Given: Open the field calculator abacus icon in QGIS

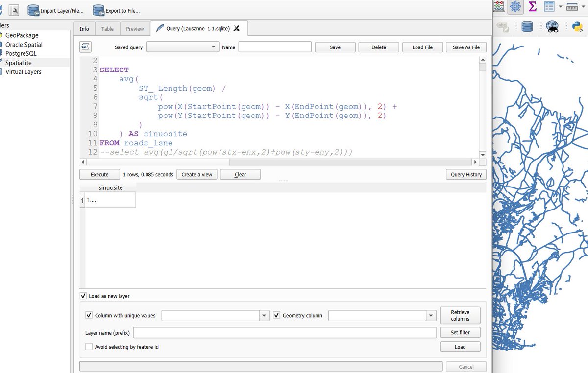Looking at the screenshot, I should point(499,7).
